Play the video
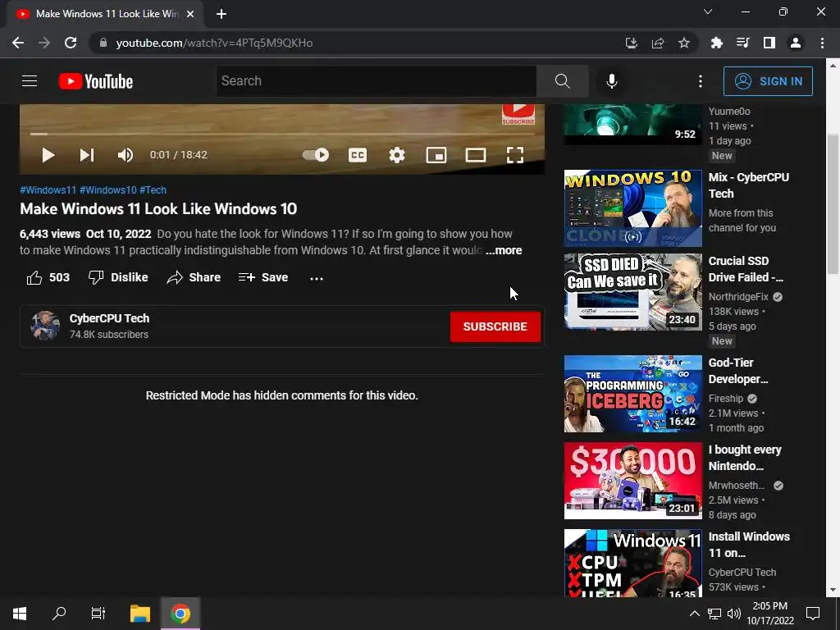This screenshot has height=630, width=840. (x=48, y=155)
